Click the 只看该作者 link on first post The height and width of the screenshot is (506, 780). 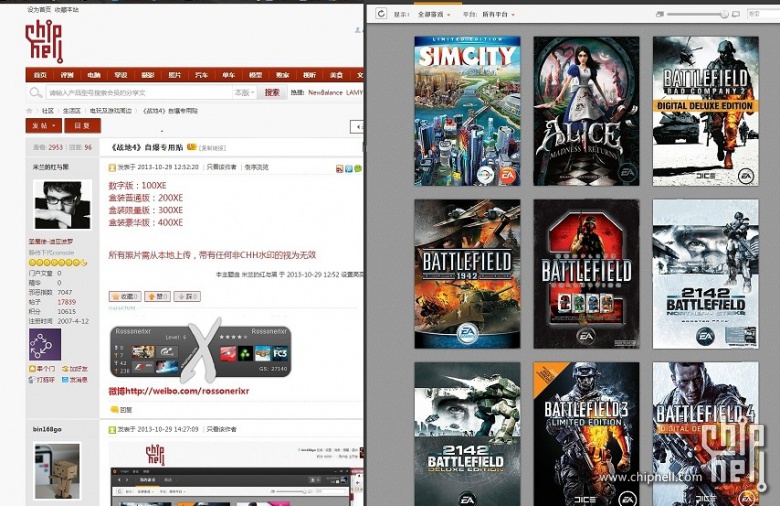[221, 167]
